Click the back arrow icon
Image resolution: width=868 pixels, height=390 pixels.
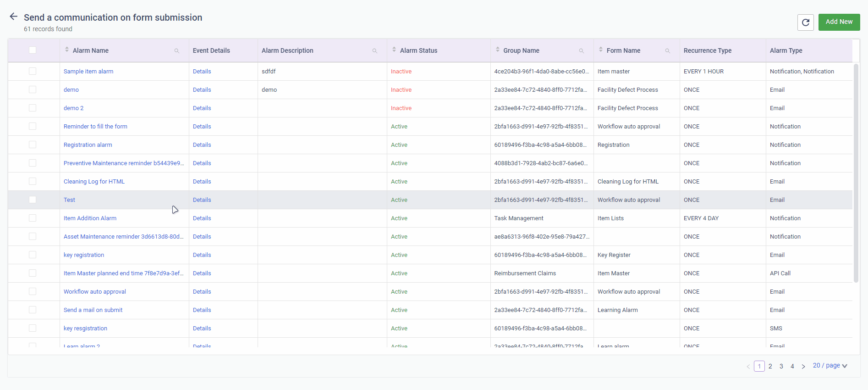[x=14, y=17]
